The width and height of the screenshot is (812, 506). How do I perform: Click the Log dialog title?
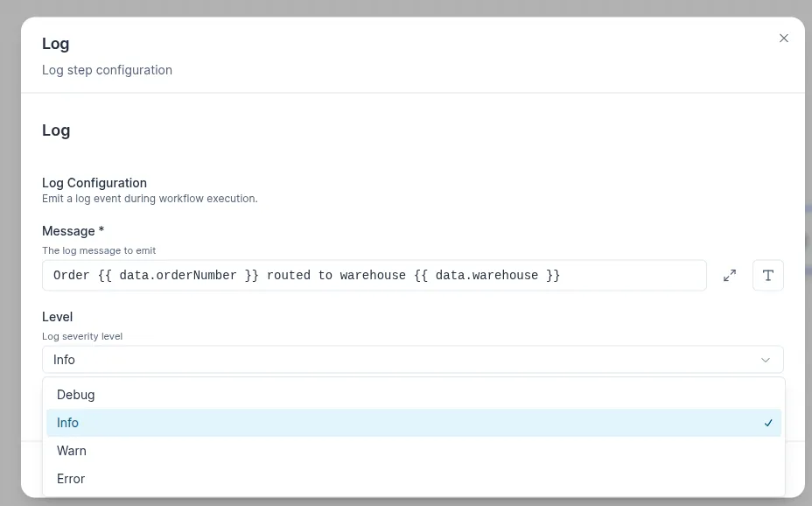point(55,43)
